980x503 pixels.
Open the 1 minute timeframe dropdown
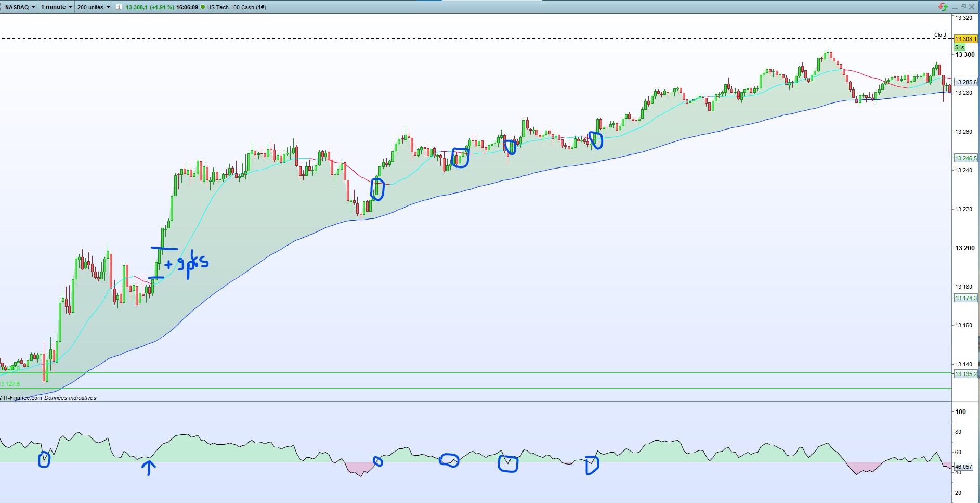tap(56, 7)
